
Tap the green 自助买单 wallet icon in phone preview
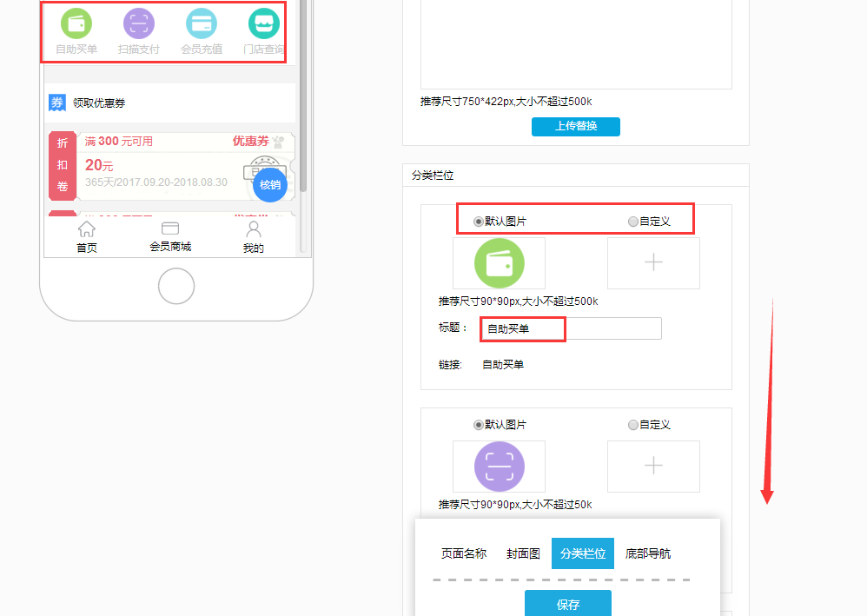tap(76, 23)
